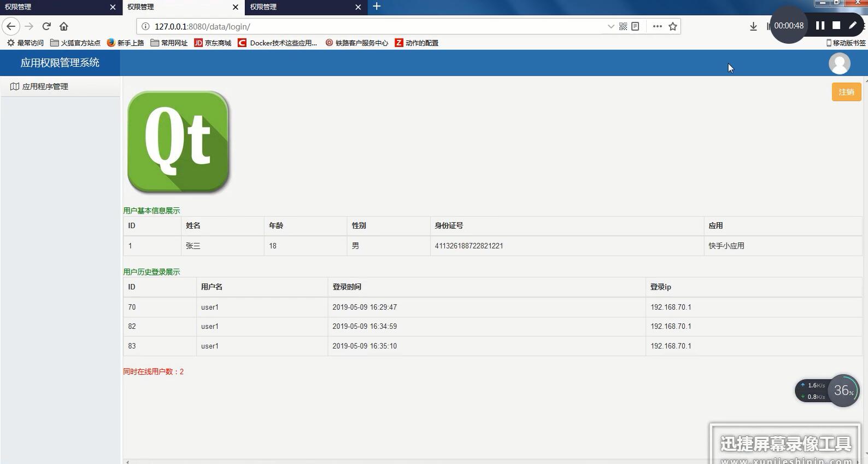
Task: Open page actions three-dot menu
Action: [x=658, y=26]
